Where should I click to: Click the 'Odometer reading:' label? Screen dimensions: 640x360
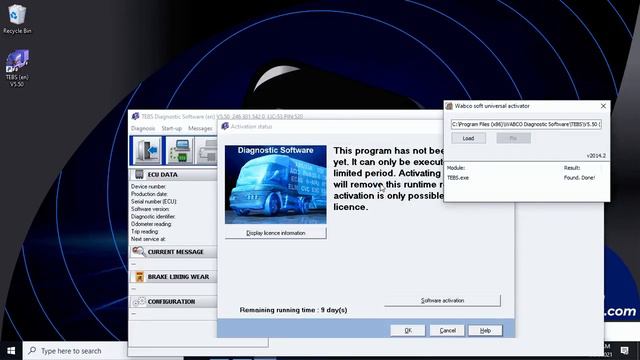pyautogui.click(x=151, y=224)
